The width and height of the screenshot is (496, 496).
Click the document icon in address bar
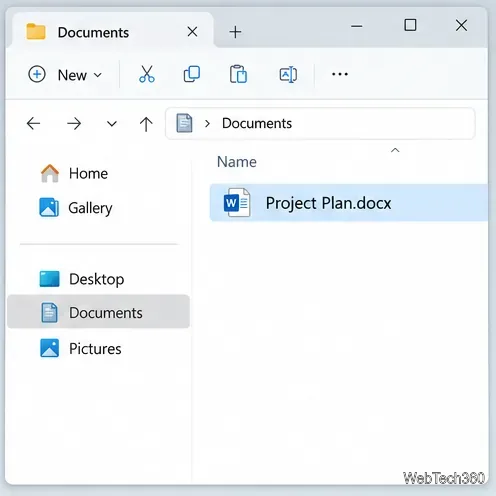tap(184, 123)
